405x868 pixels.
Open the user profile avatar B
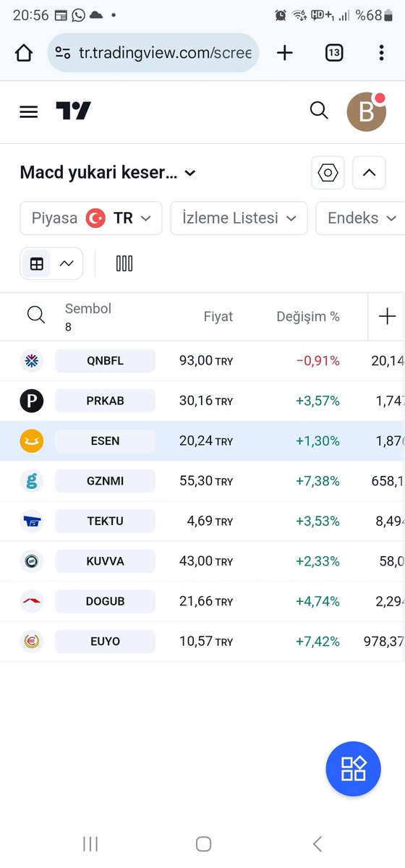[366, 111]
